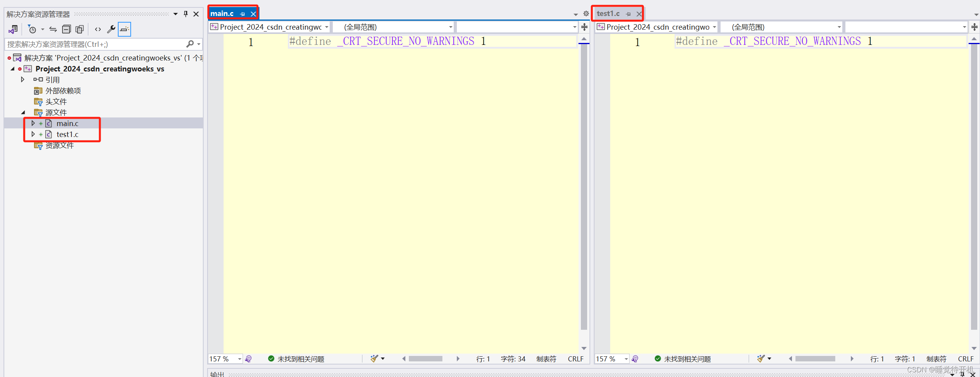Open the pending changes filter dropdown arrow
The width and height of the screenshot is (980, 377).
(43, 29)
